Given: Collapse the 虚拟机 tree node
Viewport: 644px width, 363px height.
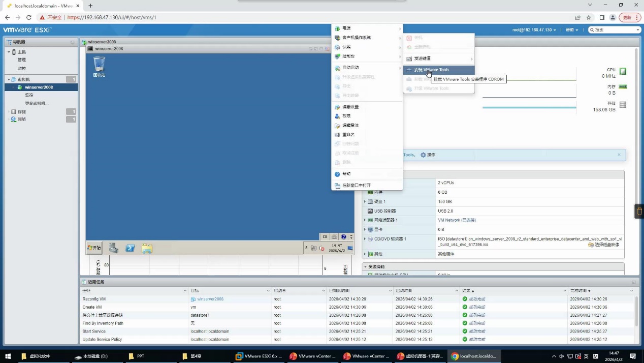Looking at the screenshot, I should tap(9, 79).
